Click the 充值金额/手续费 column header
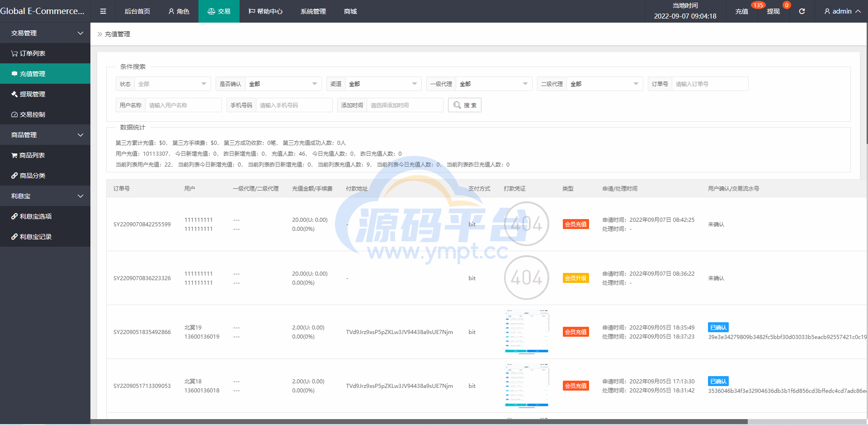The image size is (868, 425). [312, 188]
